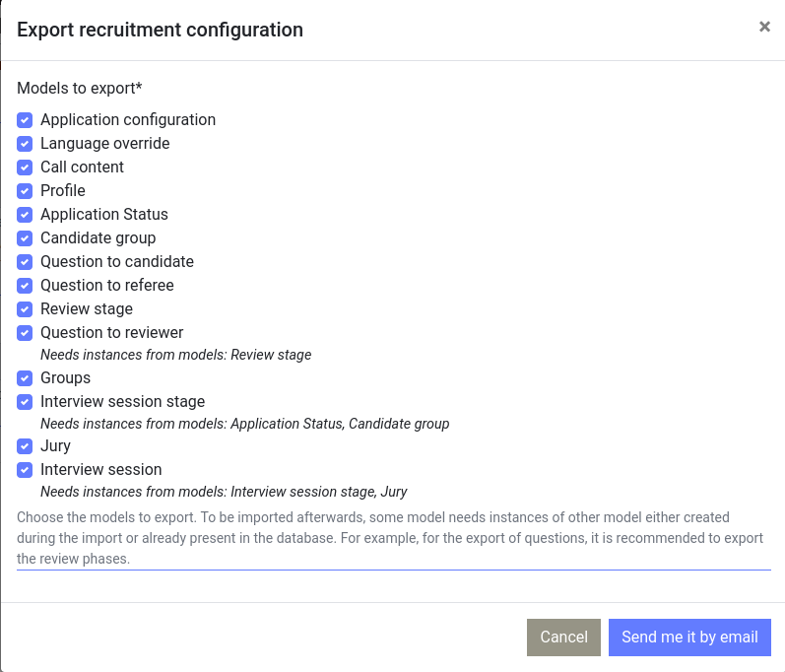Uncheck the Language override checkbox
This screenshot has width=785, height=672.
(25, 144)
